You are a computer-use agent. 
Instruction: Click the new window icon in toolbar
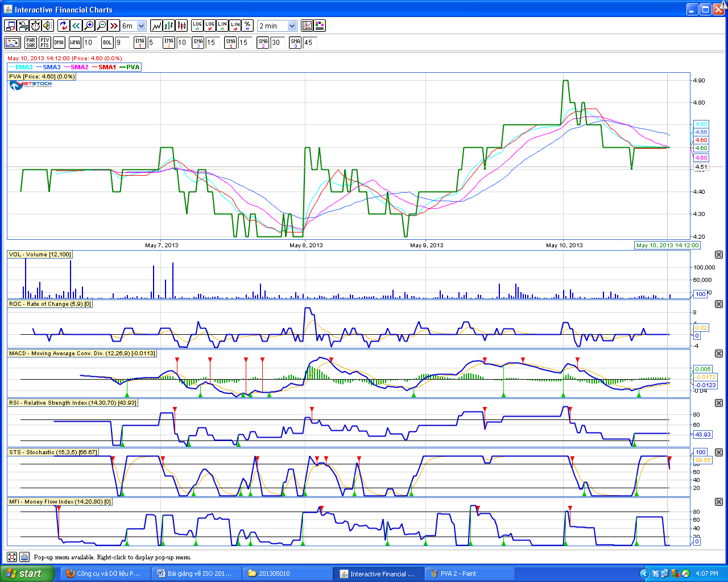(x=10, y=26)
